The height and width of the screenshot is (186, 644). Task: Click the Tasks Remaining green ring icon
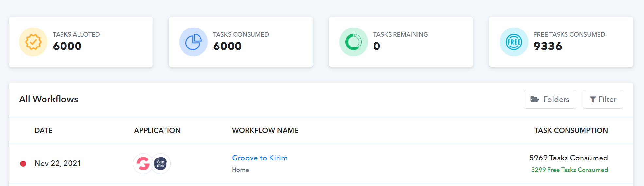[354, 42]
